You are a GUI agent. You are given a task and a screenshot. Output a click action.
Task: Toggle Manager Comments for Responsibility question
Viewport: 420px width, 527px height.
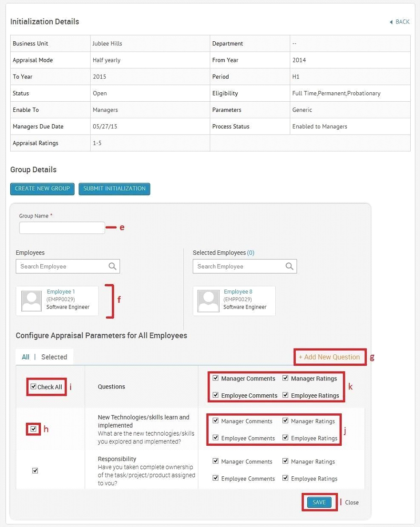click(x=216, y=461)
